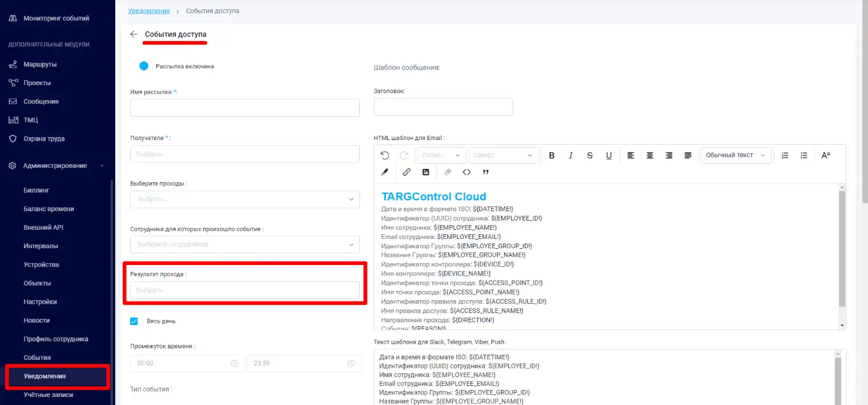
Task: Click the page vertical scrollbar
Action: pyautogui.click(x=864, y=101)
